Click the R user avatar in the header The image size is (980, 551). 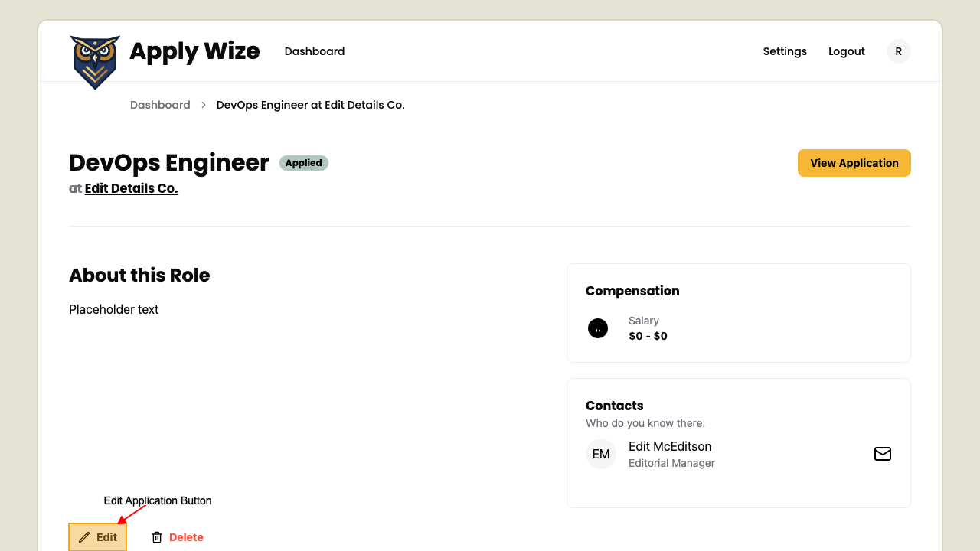tap(898, 51)
